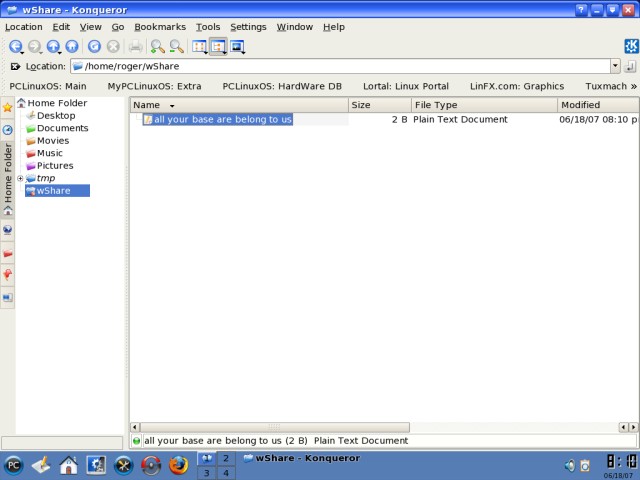640x480 pixels.
Task: Open home folder panel icon
Action: [x=69, y=465]
